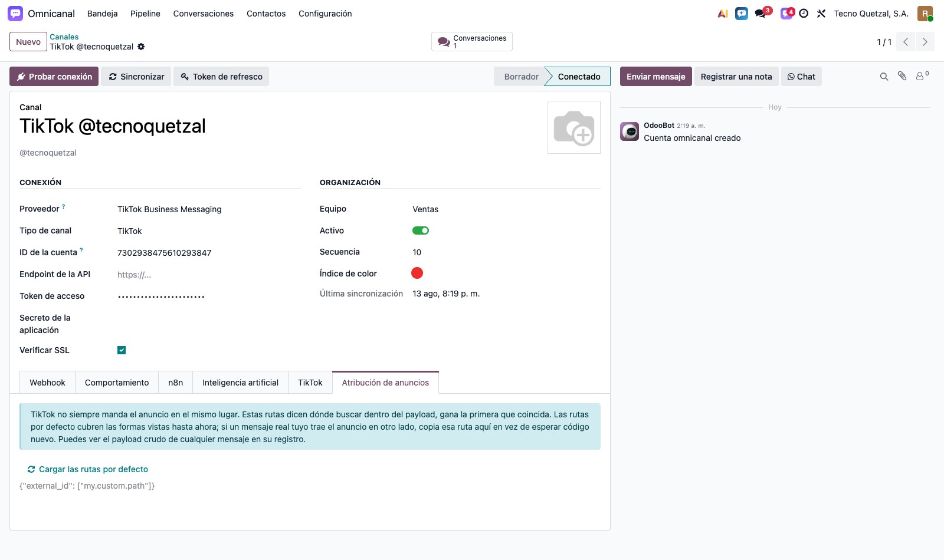Open the blue sparkle chat icon
This screenshot has width=944, height=560.
(x=742, y=14)
